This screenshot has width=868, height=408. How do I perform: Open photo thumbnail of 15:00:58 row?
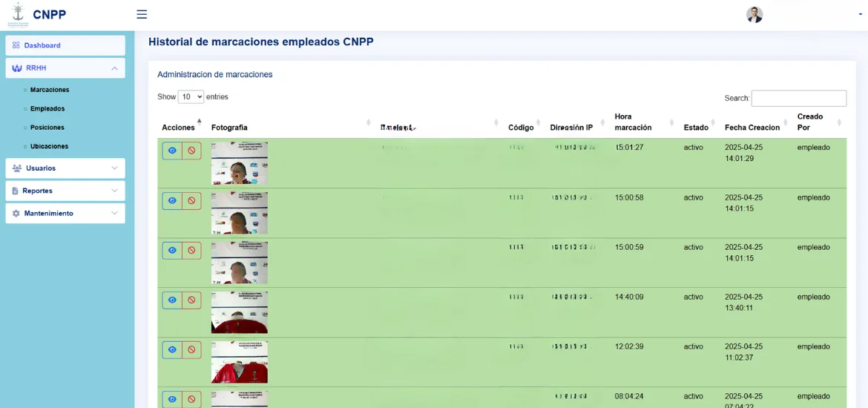tap(239, 213)
